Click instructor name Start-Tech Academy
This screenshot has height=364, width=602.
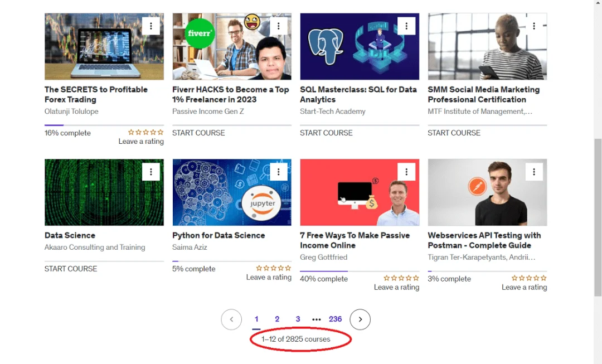point(332,111)
